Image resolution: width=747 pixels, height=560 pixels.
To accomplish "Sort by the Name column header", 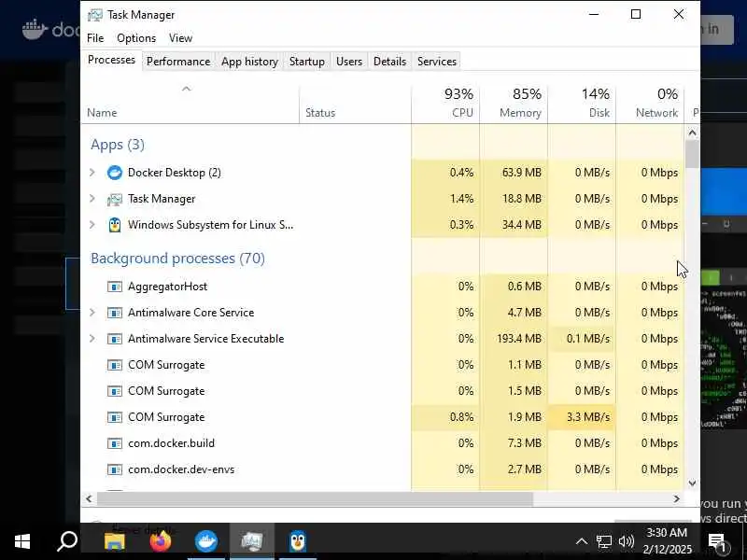I will (x=190, y=103).
